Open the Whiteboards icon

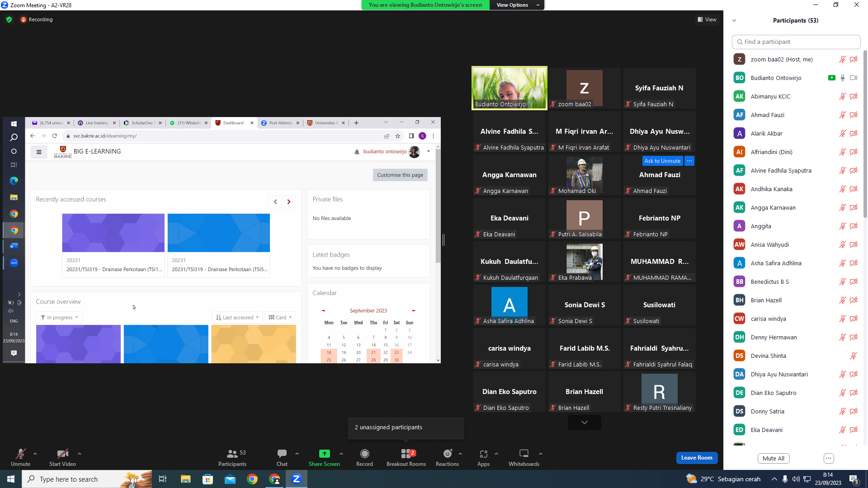click(x=524, y=453)
